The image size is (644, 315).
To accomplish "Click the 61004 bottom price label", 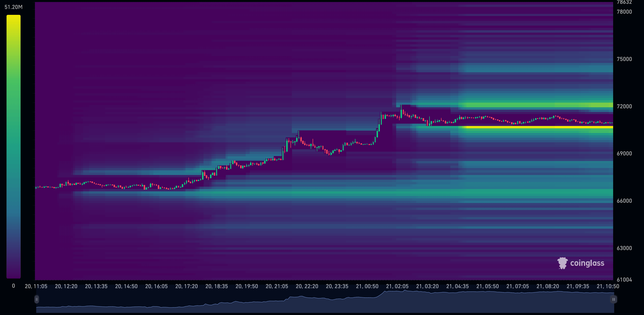I will click(x=624, y=280).
